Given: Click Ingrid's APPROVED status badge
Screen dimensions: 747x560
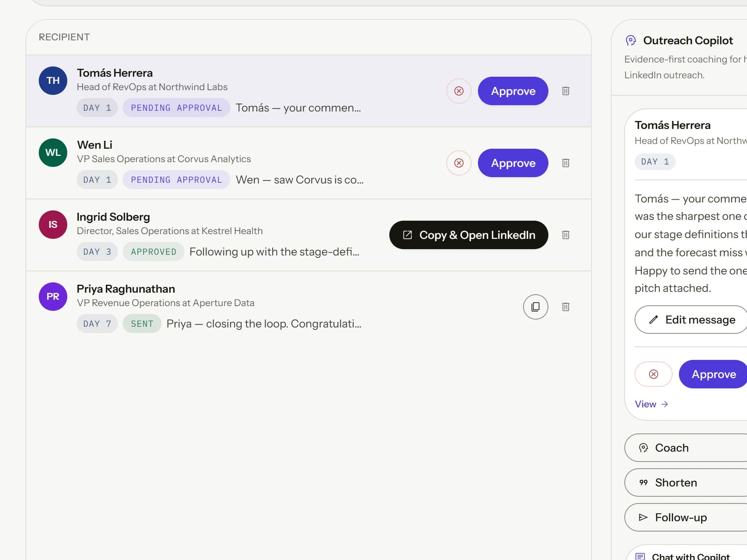Looking at the screenshot, I should coord(154,252).
